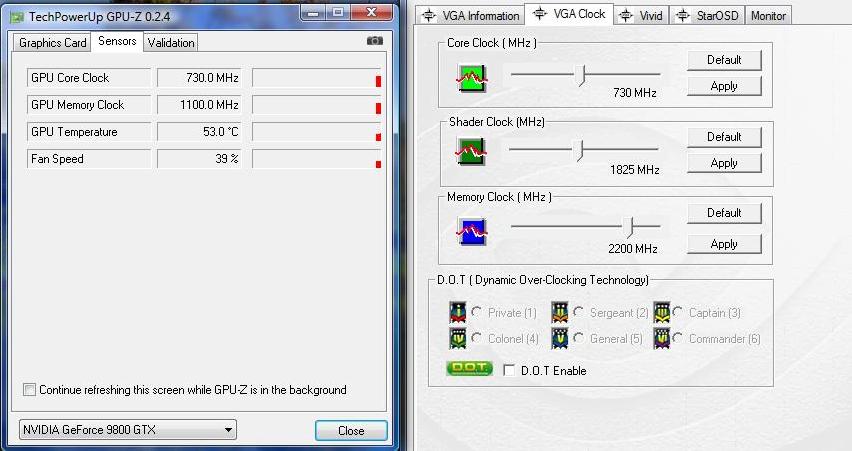Click the GPU Temperature sensor label
The image size is (852, 451).
tap(89, 132)
